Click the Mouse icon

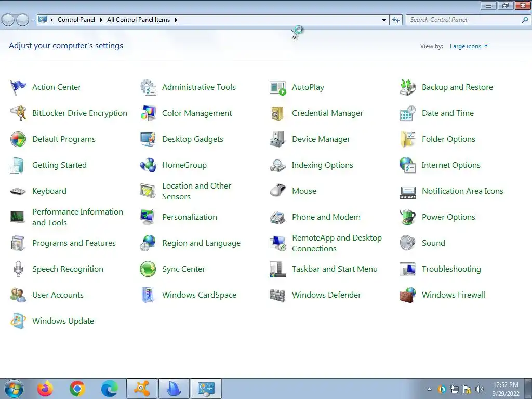278,190
